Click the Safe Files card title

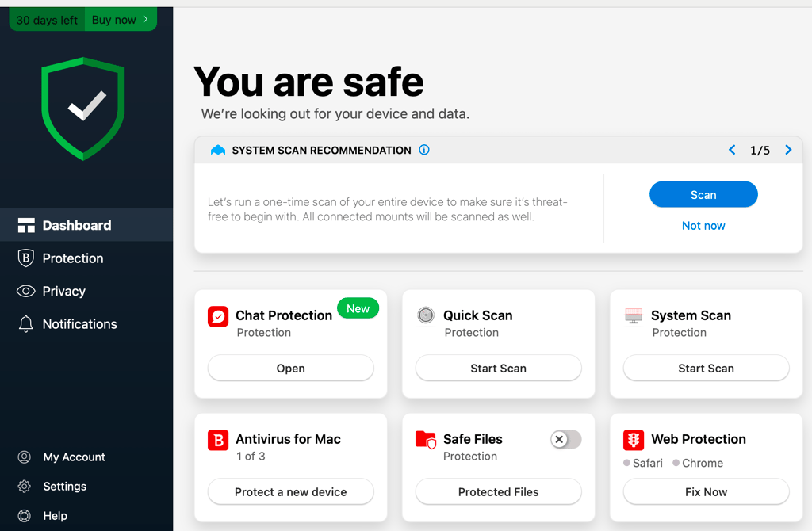(x=473, y=439)
